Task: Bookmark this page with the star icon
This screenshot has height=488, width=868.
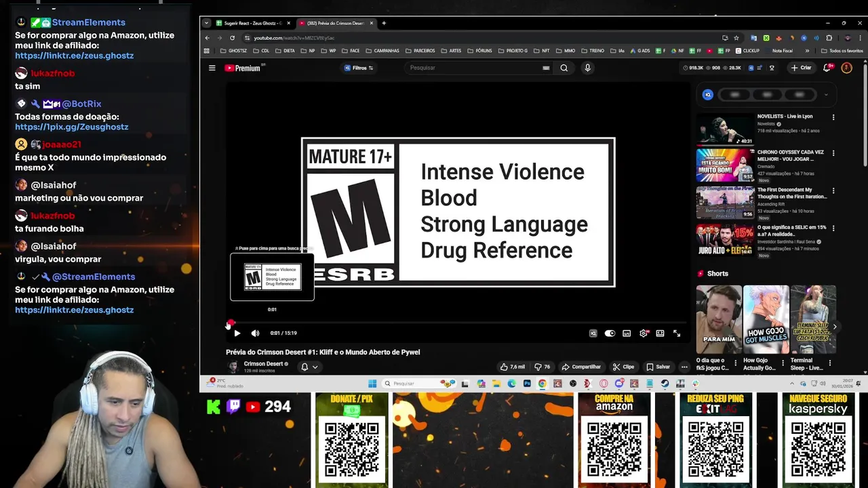Action: [736, 38]
